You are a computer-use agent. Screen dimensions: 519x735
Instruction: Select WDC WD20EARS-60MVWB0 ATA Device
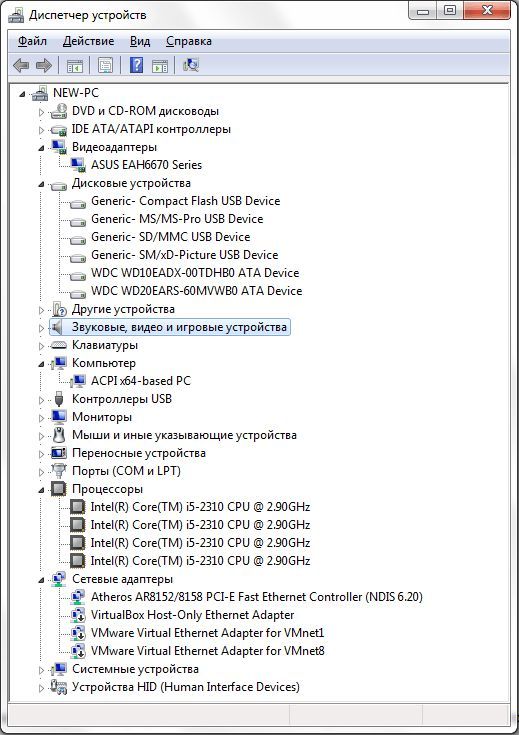196,291
